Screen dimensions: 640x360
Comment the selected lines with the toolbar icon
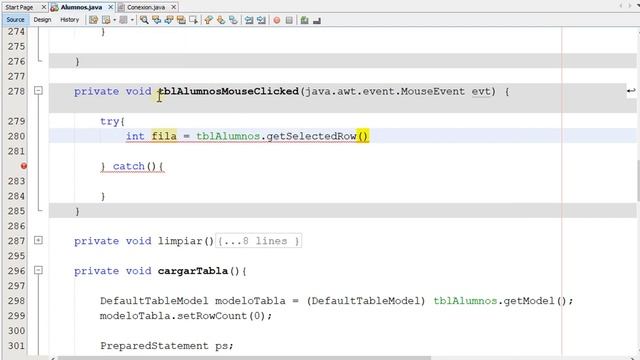[304, 20]
